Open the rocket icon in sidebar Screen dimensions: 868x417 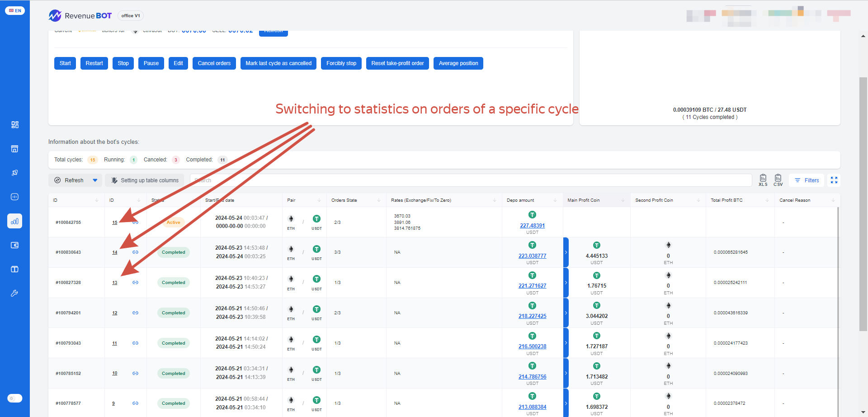pyautogui.click(x=15, y=173)
